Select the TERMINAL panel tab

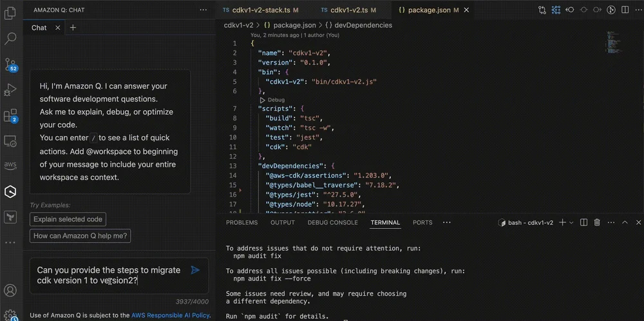385,222
